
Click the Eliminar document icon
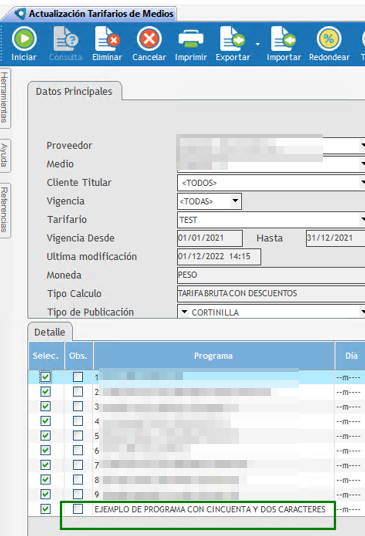click(x=107, y=39)
